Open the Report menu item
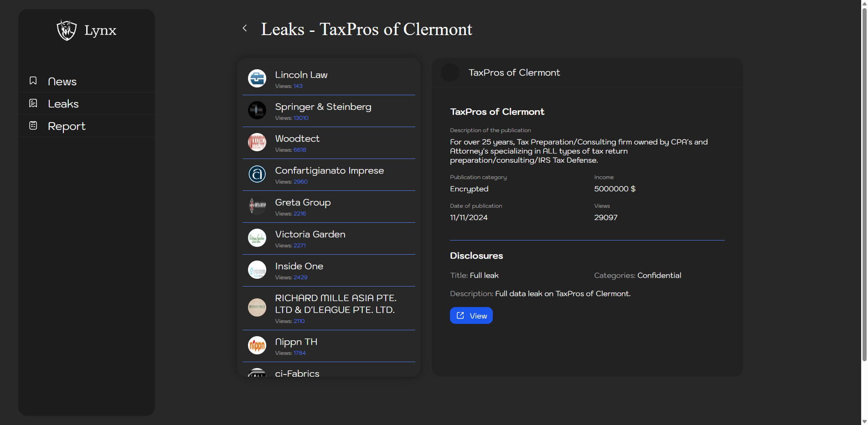The image size is (868, 425). (67, 126)
